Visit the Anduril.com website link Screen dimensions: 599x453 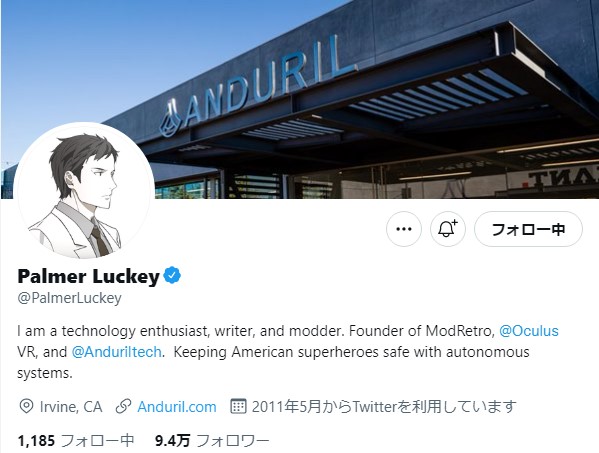[x=177, y=407]
